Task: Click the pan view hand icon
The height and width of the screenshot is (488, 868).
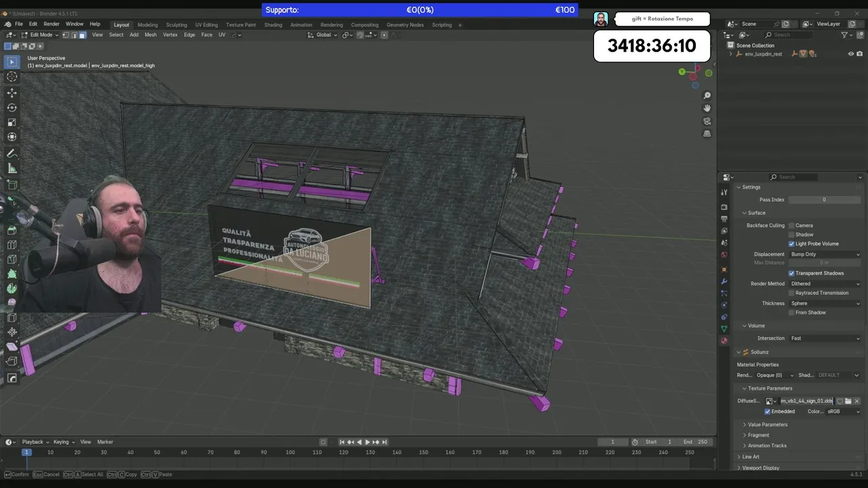Action: point(707,108)
